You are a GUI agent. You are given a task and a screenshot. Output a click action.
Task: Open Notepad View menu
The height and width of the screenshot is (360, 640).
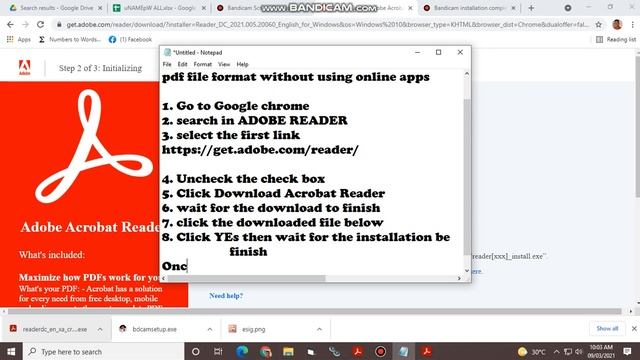click(224, 64)
